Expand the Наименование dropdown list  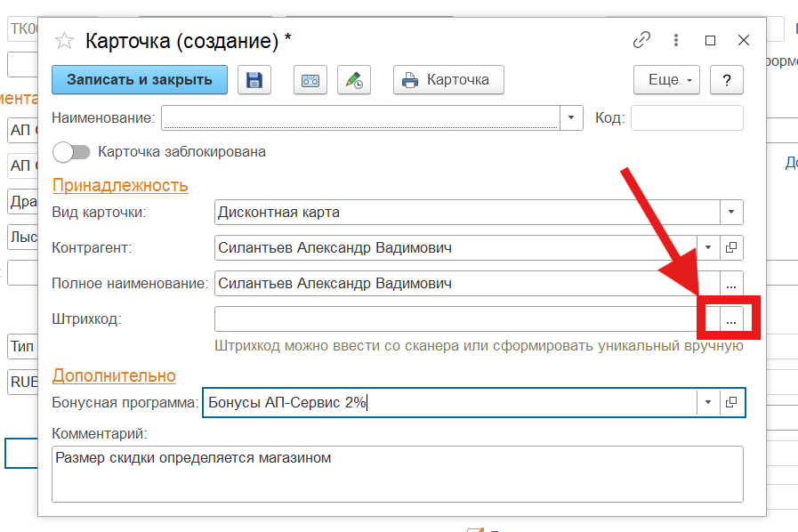pyautogui.click(x=570, y=117)
